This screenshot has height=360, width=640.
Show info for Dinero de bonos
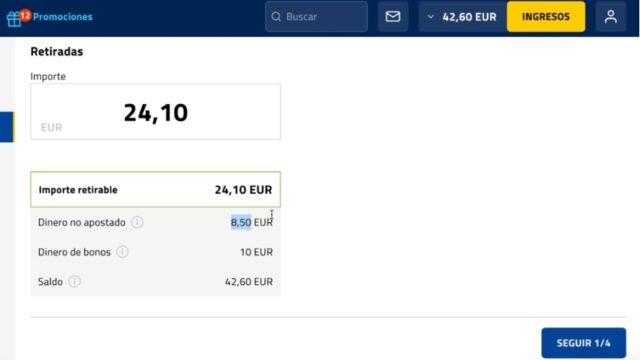coord(122,252)
